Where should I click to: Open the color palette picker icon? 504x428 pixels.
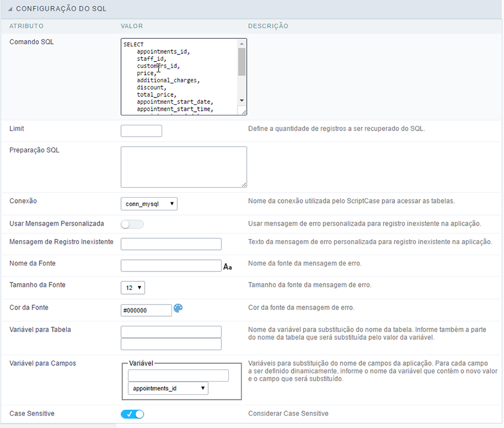(x=178, y=309)
